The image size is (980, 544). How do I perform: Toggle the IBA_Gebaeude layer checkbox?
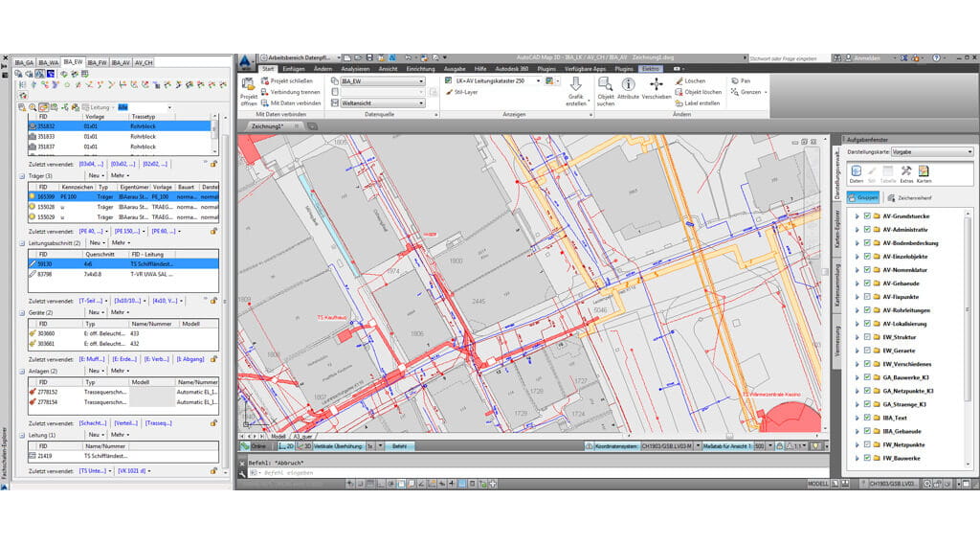[867, 431]
